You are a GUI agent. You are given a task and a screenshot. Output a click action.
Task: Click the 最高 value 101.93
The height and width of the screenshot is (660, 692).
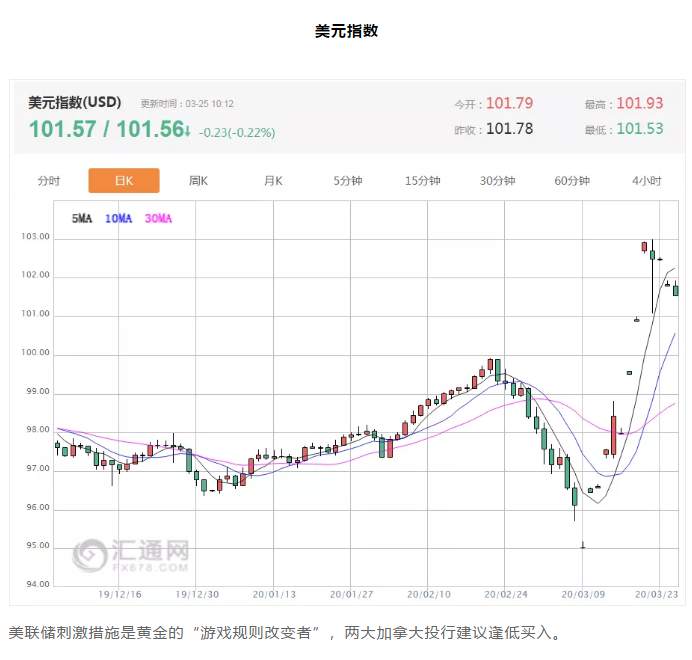coord(639,103)
